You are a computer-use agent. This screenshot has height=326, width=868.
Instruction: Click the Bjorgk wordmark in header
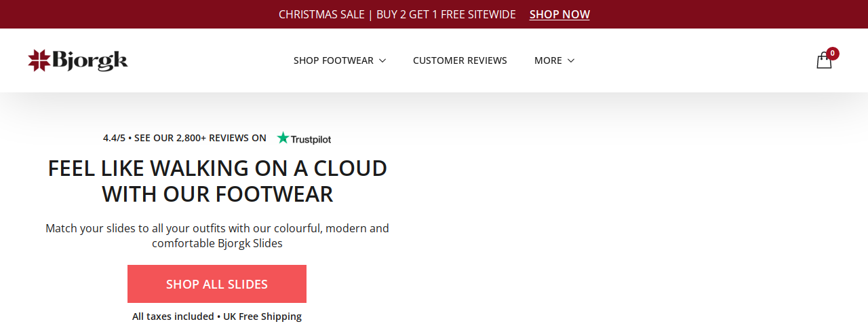(x=90, y=60)
